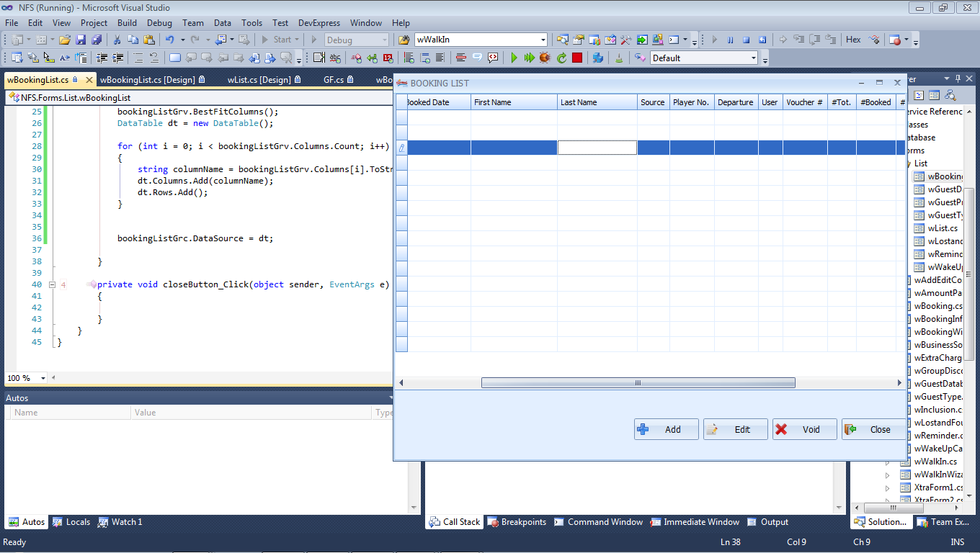Click the Undo toolbar icon
This screenshot has width=980, height=553.
coord(169,40)
